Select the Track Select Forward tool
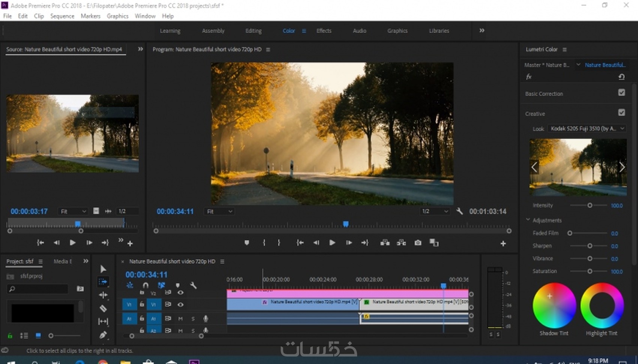This screenshot has height=364, width=638. click(x=103, y=281)
